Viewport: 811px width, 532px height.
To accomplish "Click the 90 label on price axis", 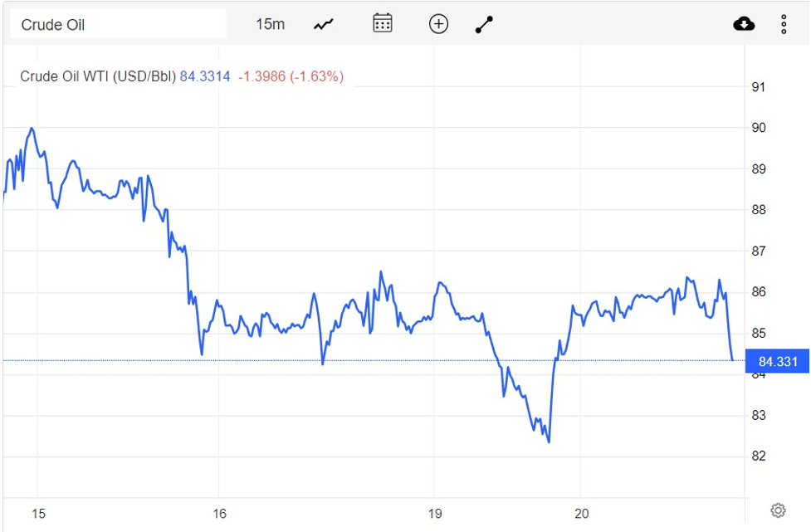I will pyautogui.click(x=759, y=128).
